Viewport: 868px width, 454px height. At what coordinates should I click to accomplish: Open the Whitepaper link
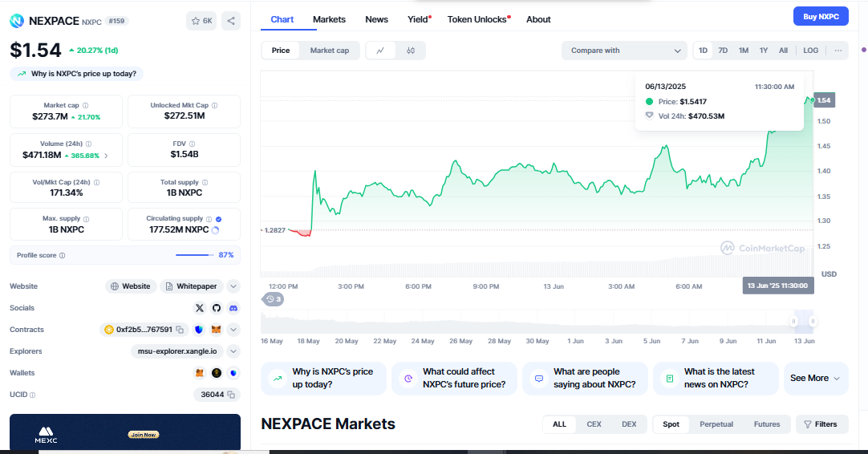coord(191,286)
